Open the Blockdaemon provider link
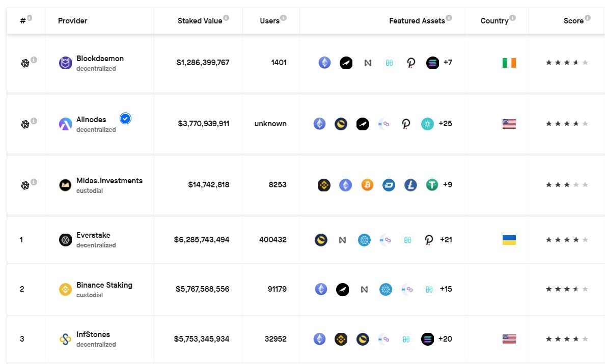This screenshot has height=364, width=605. (100, 59)
